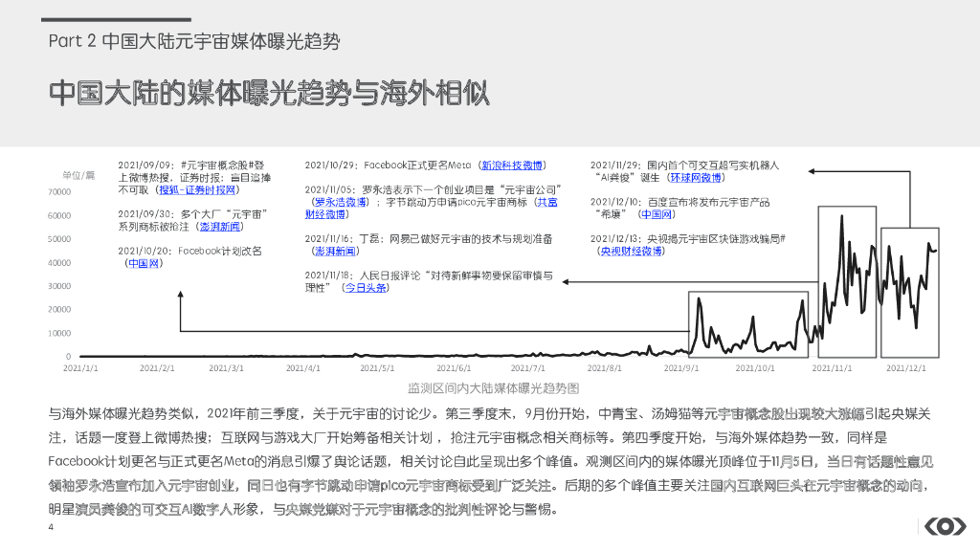The height and width of the screenshot is (551, 980).
Task: Click the early September spike on the chart line
Action: [699, 299]
